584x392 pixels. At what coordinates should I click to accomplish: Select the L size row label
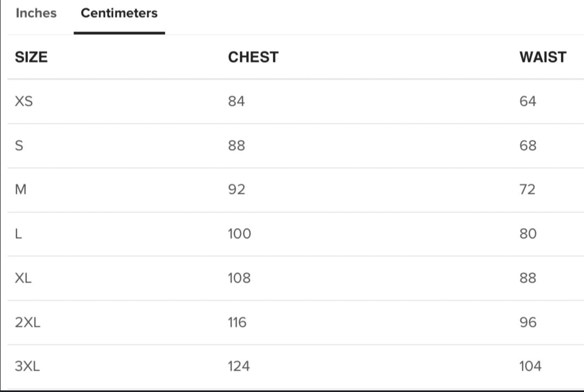tap(18, 234)
